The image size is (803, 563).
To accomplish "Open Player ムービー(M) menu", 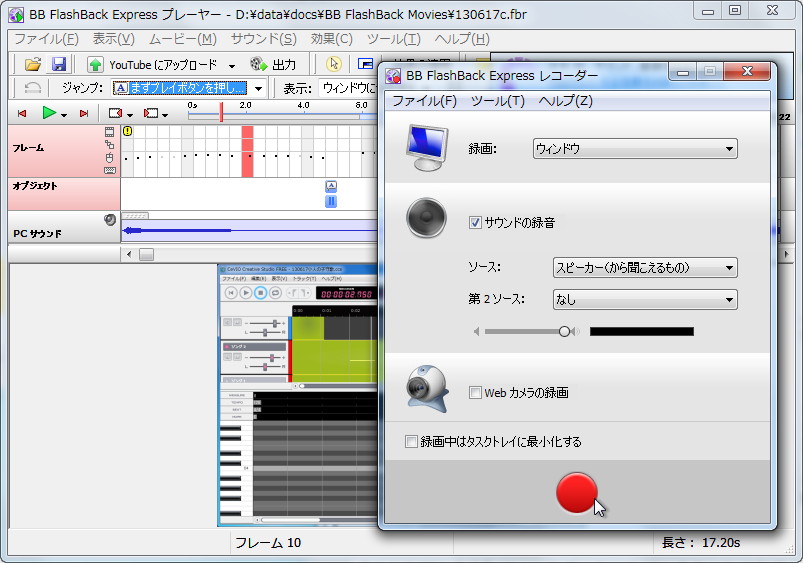I will 183,39.
